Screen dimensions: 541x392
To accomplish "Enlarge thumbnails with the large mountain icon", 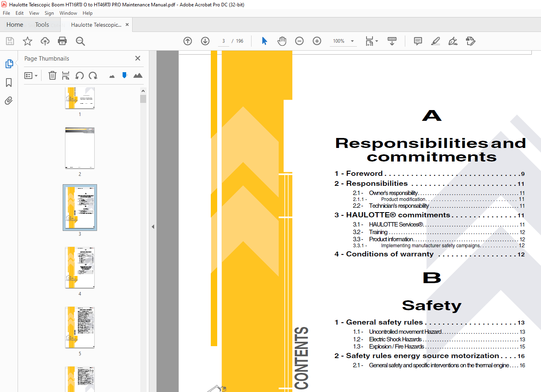I will point(138,75).
